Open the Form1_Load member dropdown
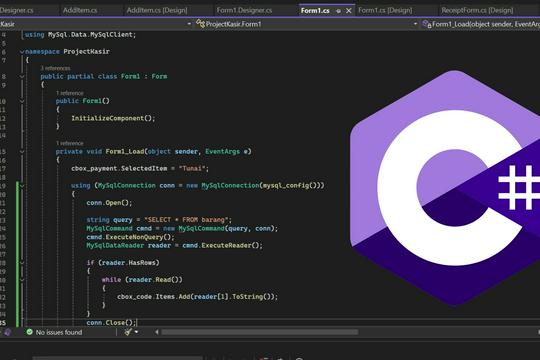The width and height of the screenshot is (540, 360). [486, 24]
